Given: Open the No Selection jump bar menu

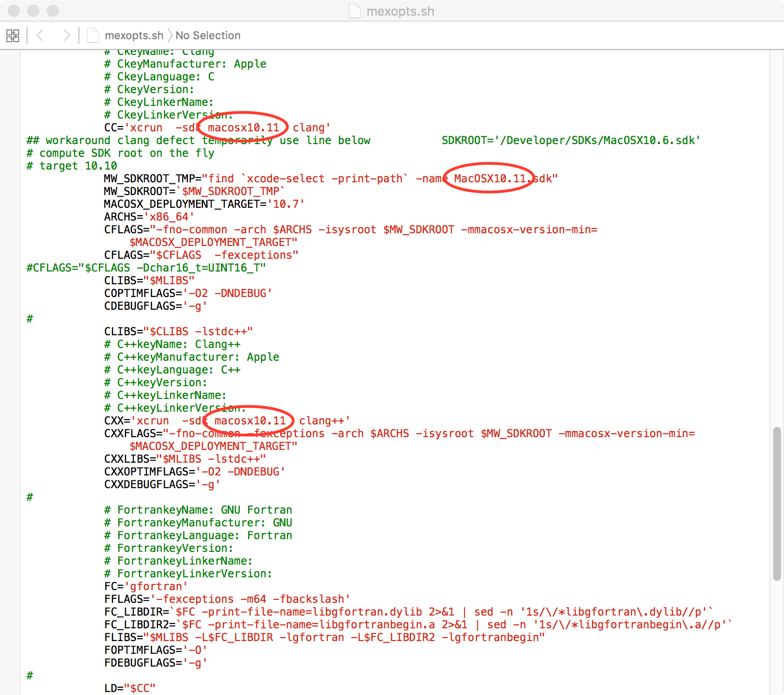Looking at the screenshot, I should [208, 35].
